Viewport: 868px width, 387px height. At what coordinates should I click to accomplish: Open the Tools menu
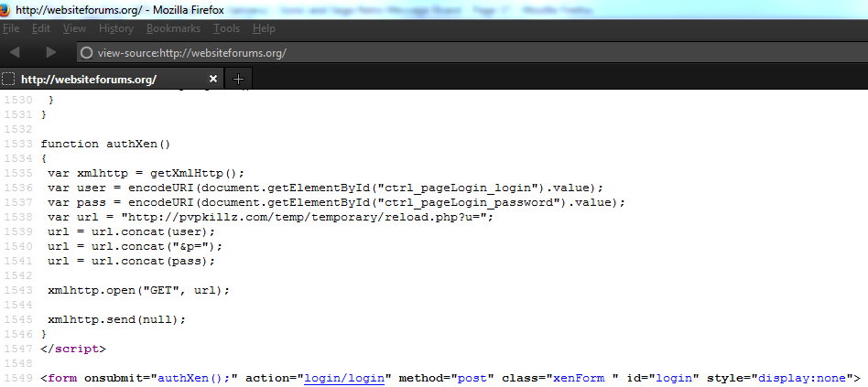[x=226, y=28]
